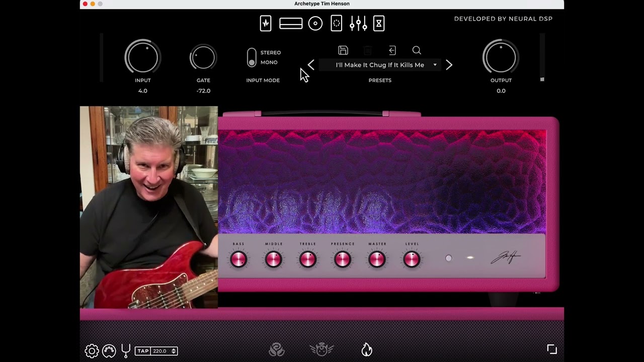The image size is (644, 362).
Task: Open the amplifier head section icon
Action: tap(291, 23)
